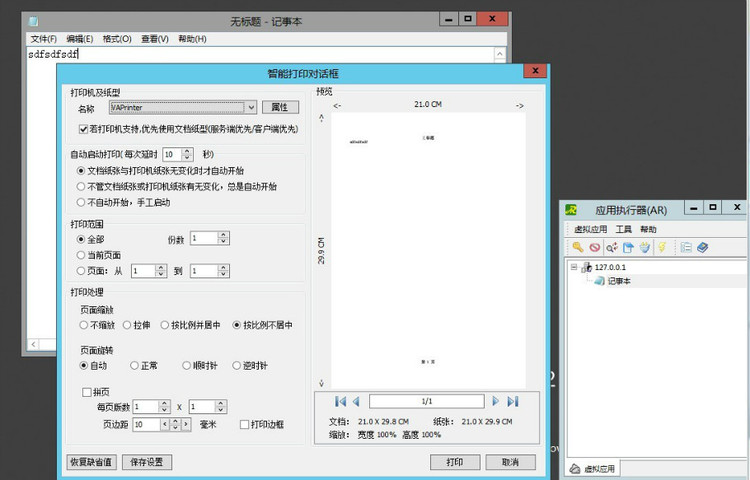The height and width of the screenshot is (480, 750).
Task: Open the VAPrinter name dropdown
Action: click(250, 107)
